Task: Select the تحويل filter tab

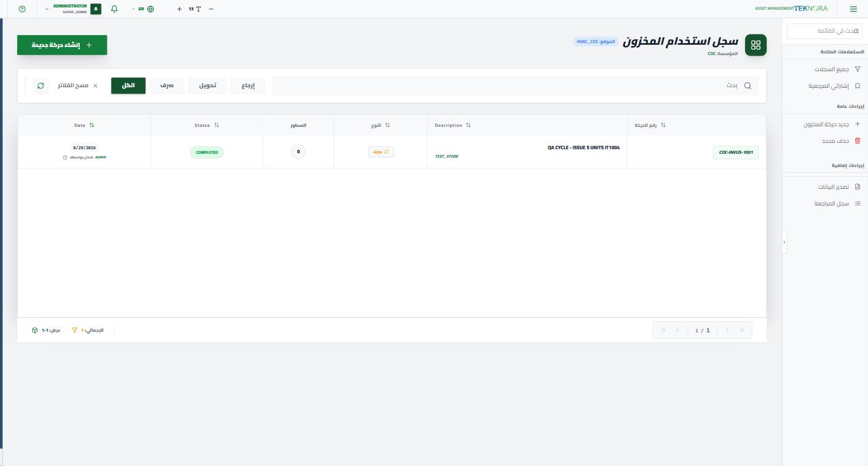Action: pos(207,86)
